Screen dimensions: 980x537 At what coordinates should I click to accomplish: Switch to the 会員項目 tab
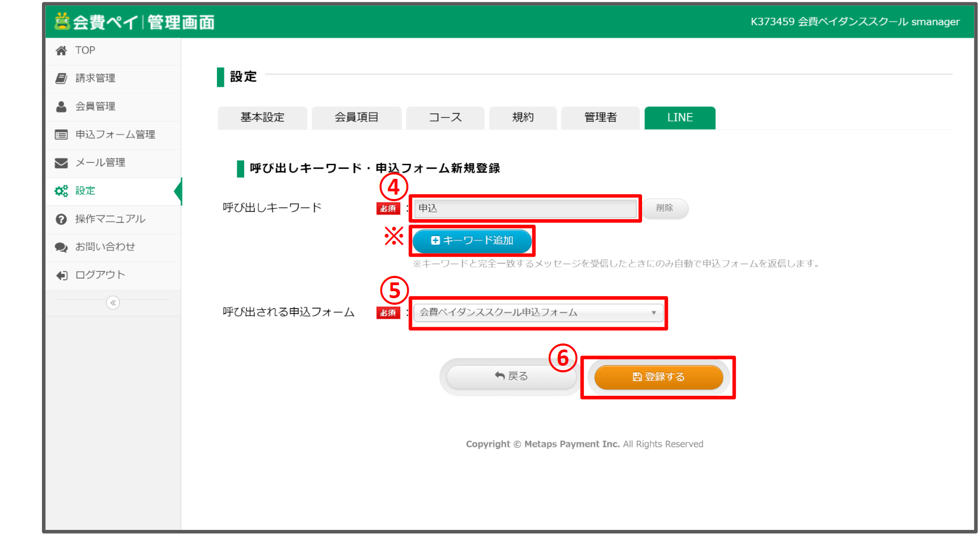point(356,118)
